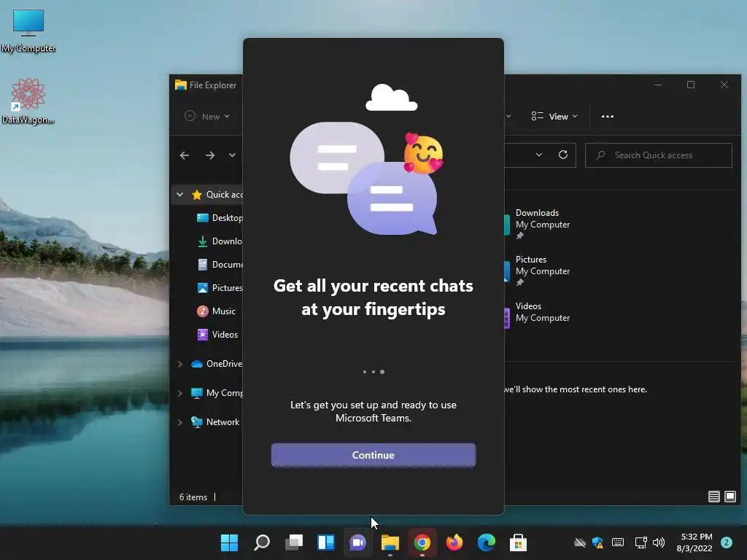Select Pictures in the navigation pane

pyautogui.click(x=219, y=287)
